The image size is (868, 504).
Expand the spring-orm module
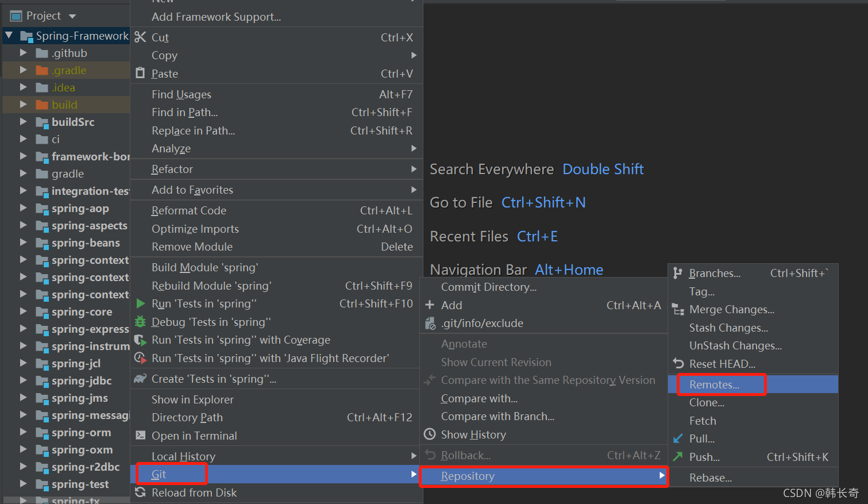click(x=24, y=432)
